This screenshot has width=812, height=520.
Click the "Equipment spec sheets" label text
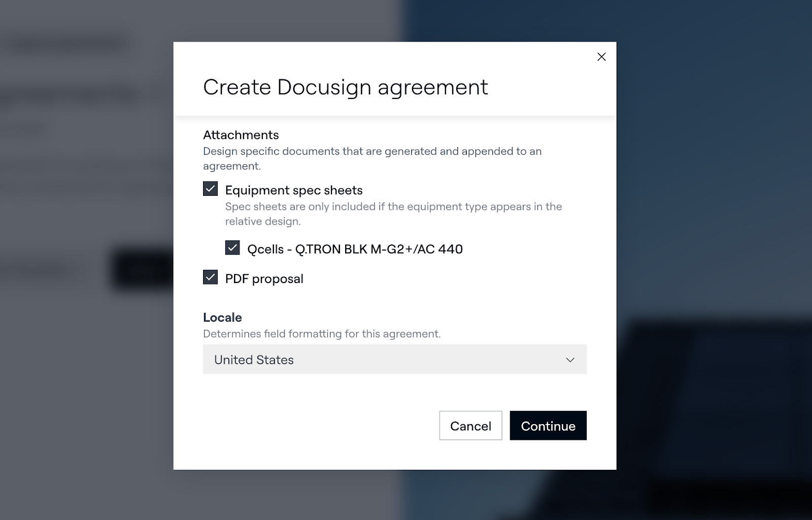click(x=293, y=190)
